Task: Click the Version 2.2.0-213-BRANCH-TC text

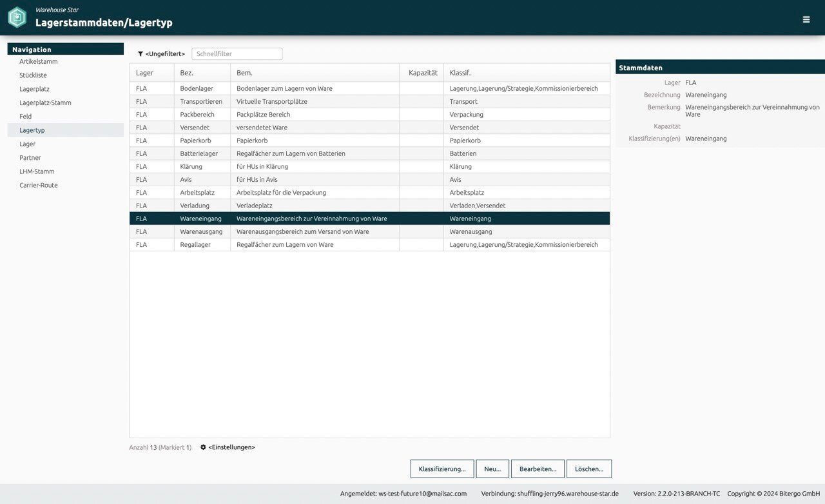Action: pos(677,494)
